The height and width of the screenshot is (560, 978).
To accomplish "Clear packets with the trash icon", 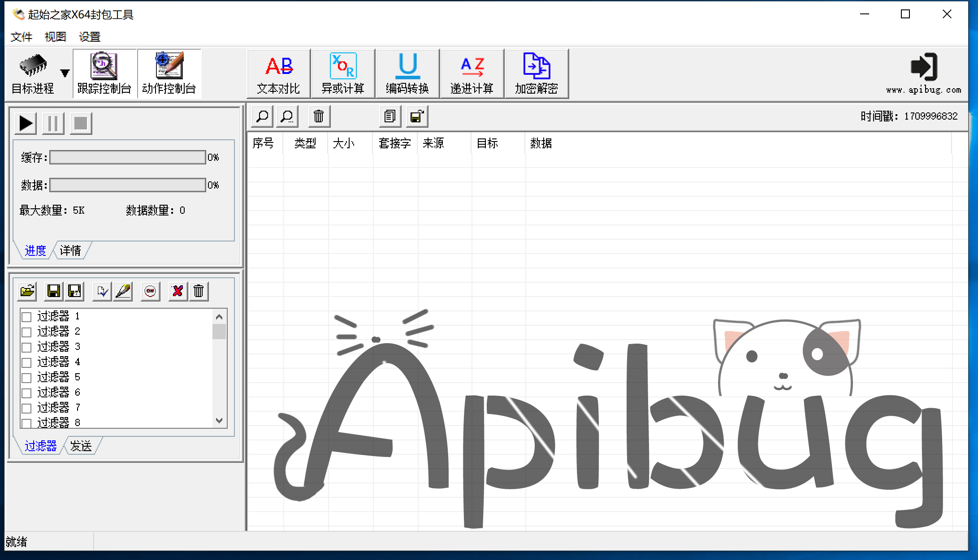I will (x=319, y=116).
